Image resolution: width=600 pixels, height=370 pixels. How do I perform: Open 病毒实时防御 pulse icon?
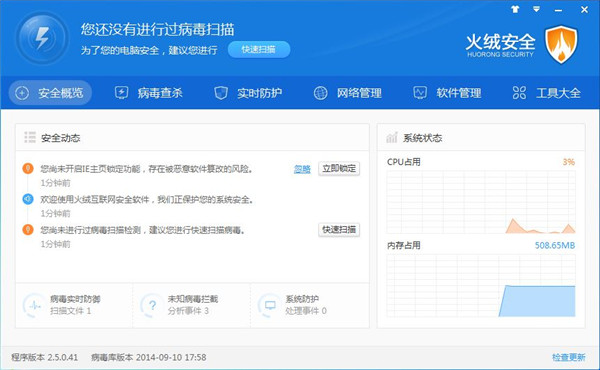click(34, 305)
